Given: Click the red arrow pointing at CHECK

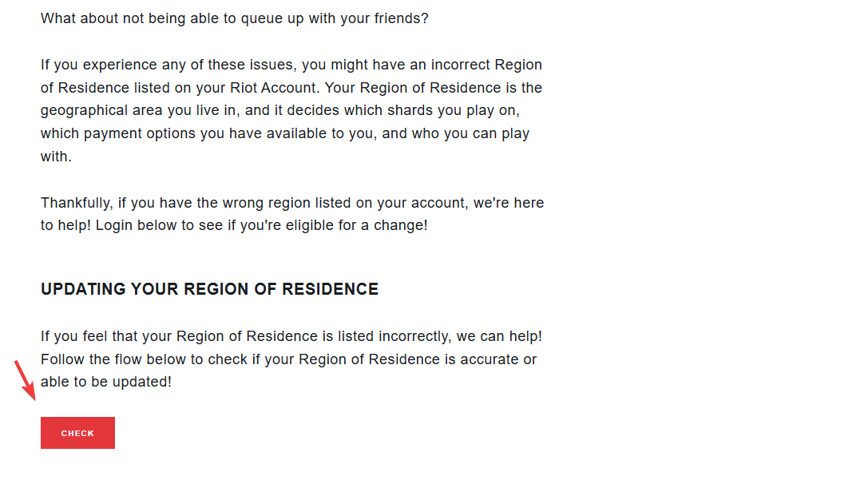Looking at the screenshot, I should [x=26, y=381].
